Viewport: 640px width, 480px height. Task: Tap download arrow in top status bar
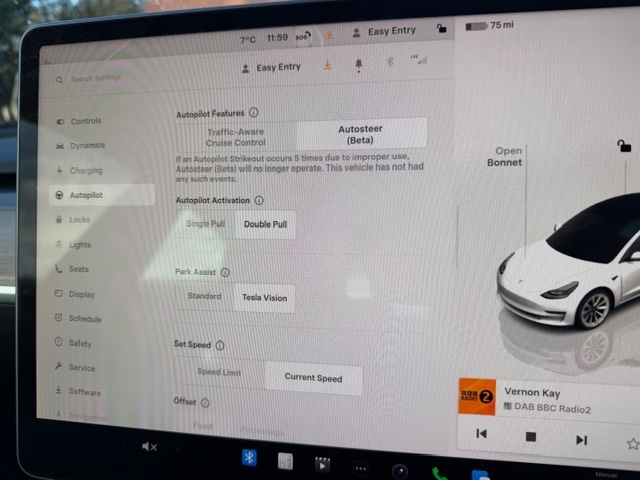(x=329, y=36)
